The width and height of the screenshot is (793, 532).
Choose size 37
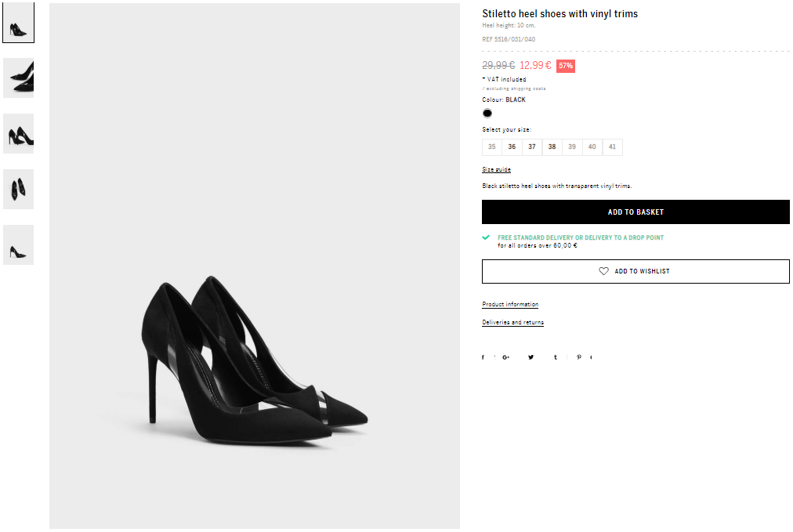pos(532,147)
